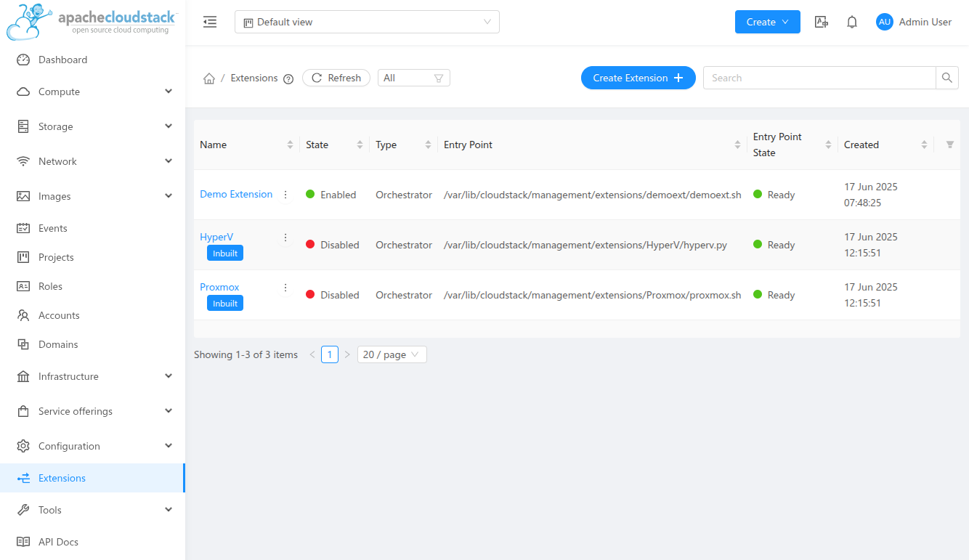The height and width of the screenshot is (560, 969).
Task: Click the Accounts person icon
Action: click(x=23, y=315)
